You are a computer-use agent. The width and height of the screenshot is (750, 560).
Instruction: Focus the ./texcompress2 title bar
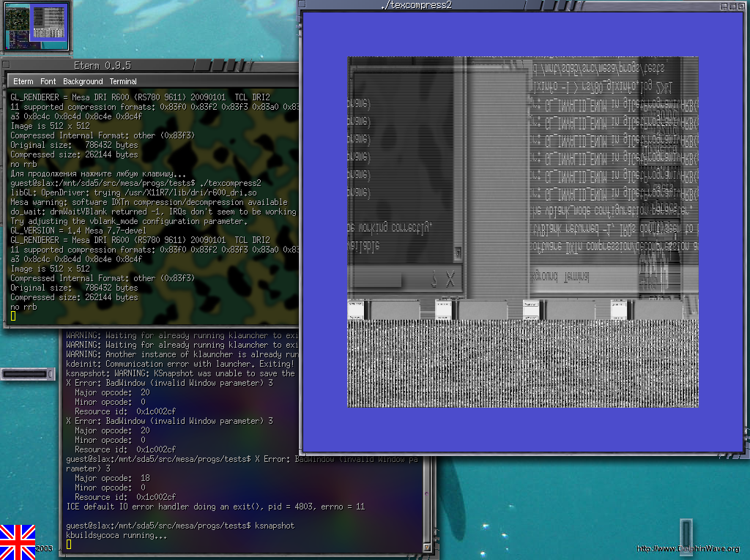417,5
